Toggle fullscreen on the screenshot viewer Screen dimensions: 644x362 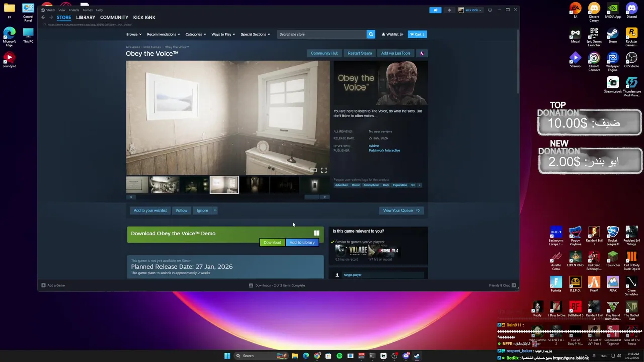324,170
